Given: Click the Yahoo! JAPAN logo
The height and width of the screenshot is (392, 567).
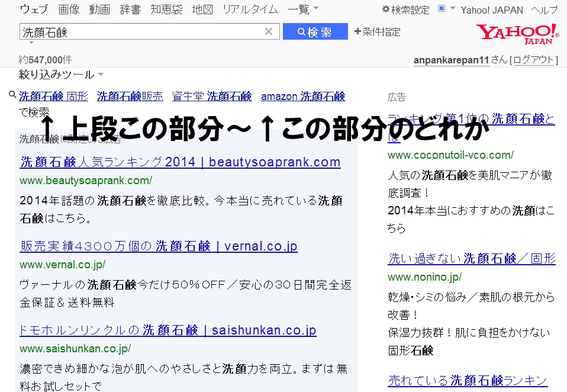Looking at the screenshot, I should [517, 34].
